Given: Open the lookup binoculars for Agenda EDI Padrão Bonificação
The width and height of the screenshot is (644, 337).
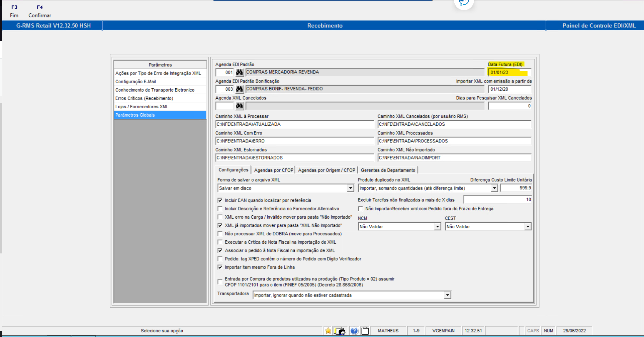Looking at the screenshot, I should click(240, 89).
